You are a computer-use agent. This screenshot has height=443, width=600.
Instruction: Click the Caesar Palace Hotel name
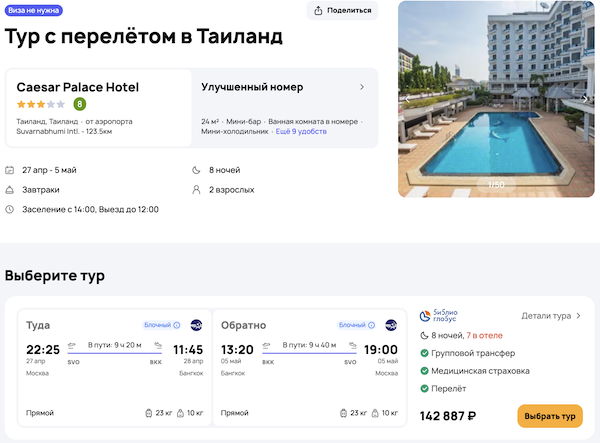[77, 87]
